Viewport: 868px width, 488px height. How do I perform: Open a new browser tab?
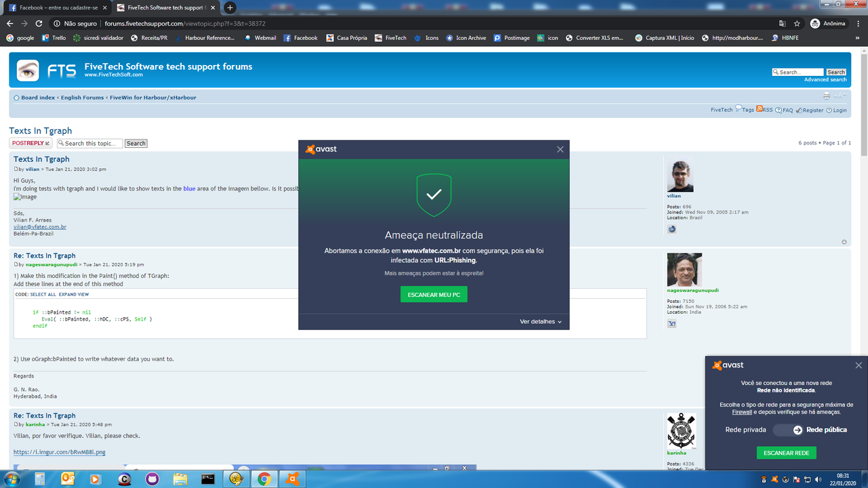point(230,7)
